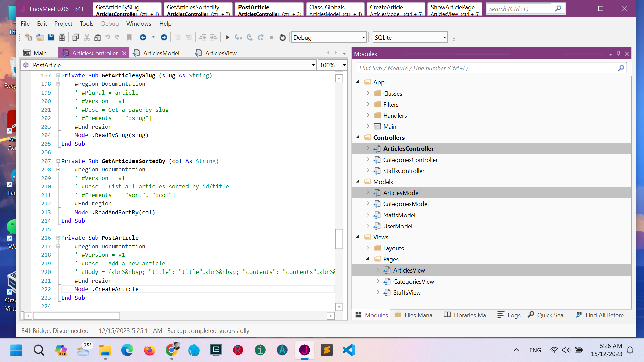This screenshot has width=644, height=362.
Task: Click the Restart program icon
Action: (282, 37)
